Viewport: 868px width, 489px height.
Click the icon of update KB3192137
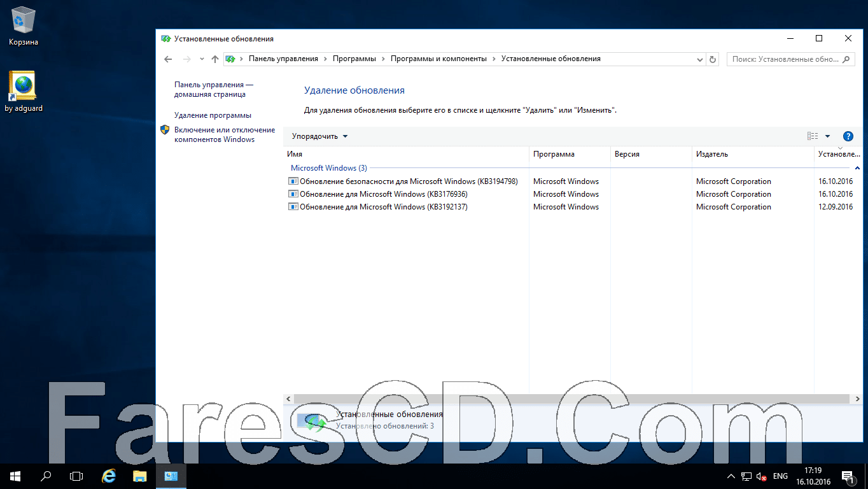(293, 207)
